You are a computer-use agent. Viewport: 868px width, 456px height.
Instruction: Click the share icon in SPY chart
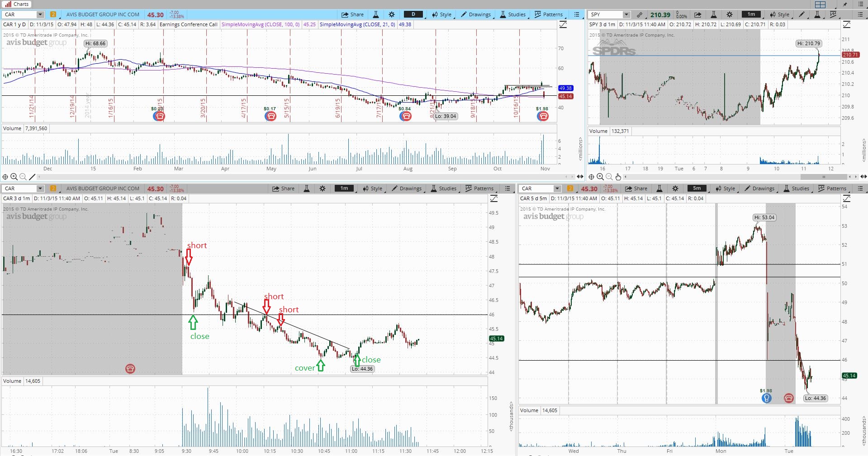(698, 14)
